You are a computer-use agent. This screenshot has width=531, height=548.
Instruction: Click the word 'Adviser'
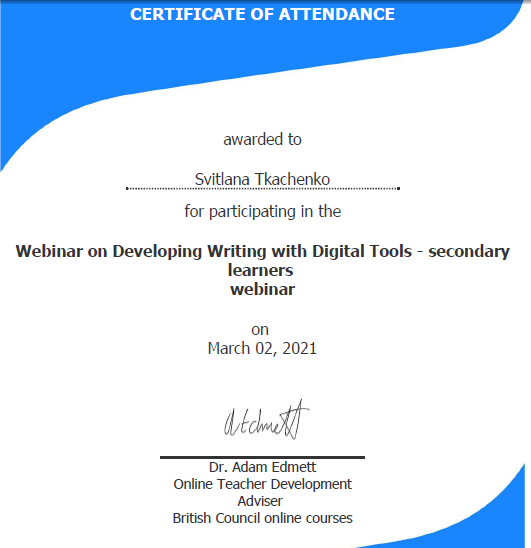coord(260,501)
